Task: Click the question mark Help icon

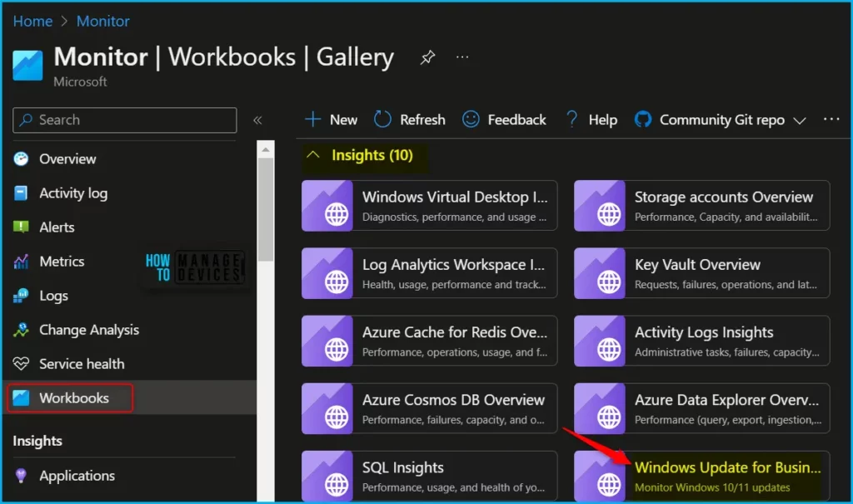Action: [x=571, y=119]
